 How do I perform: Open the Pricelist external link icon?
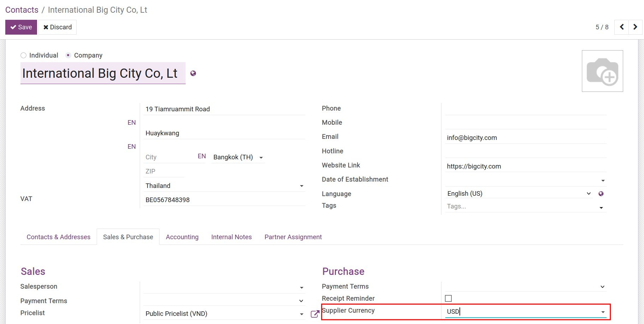tap(314, 314)
